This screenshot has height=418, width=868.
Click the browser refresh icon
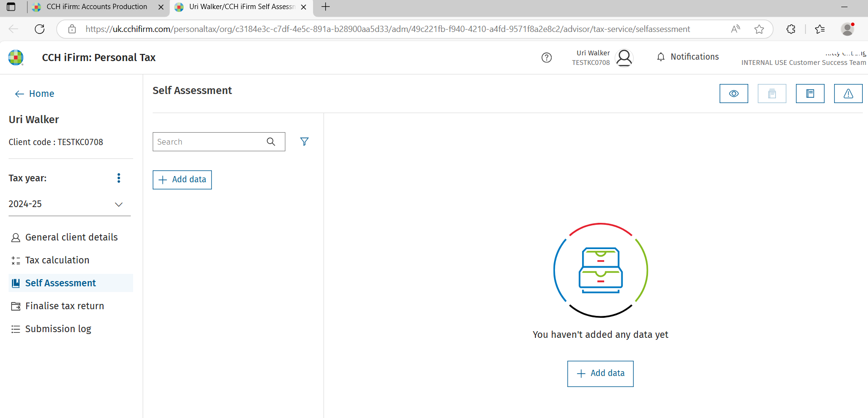point(40,29)
